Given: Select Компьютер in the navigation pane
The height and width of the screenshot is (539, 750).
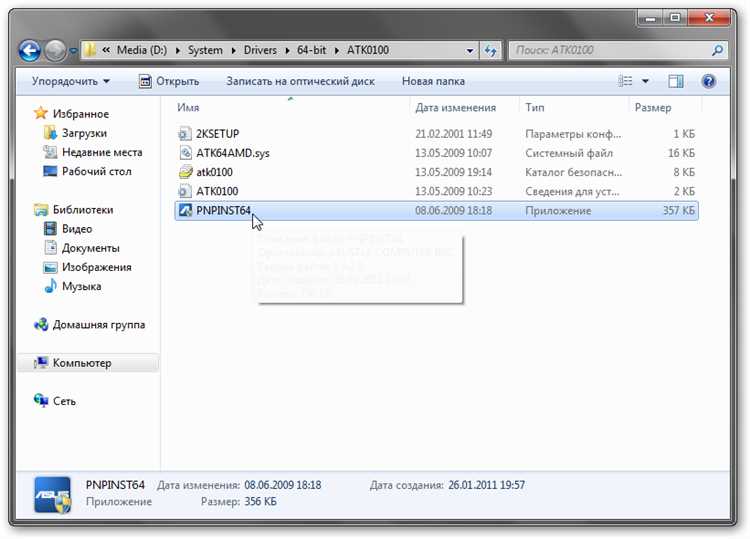Looking at the screenshot, I should (x=82, y=363).
